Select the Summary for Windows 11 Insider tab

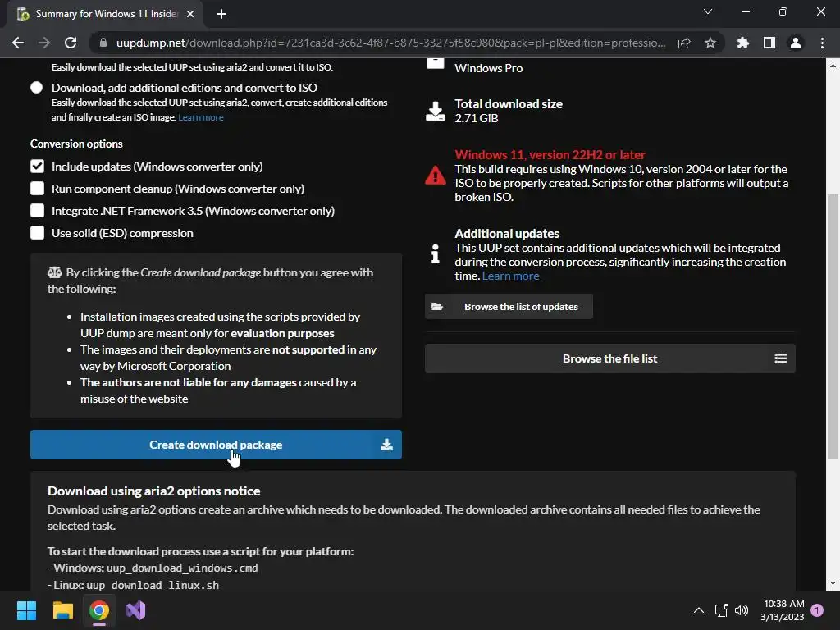click(105, 14)
